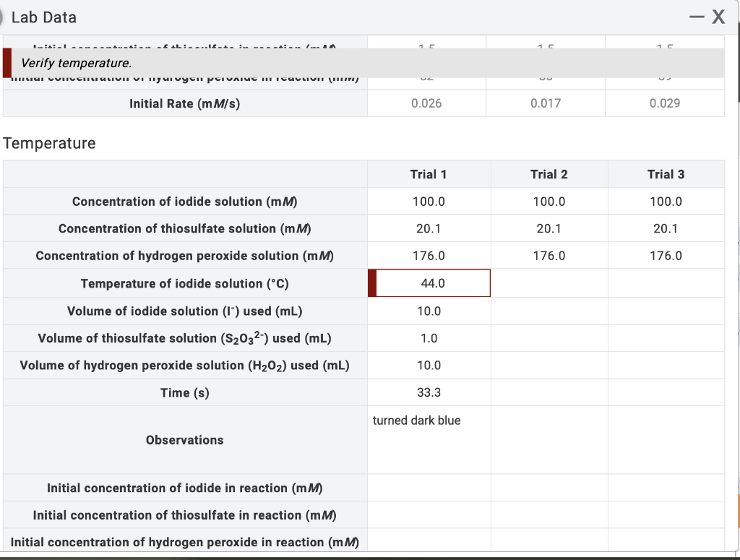
Task: Click Trial 2 initial thiosulfate concentration cell
Action: click(549, 514)
